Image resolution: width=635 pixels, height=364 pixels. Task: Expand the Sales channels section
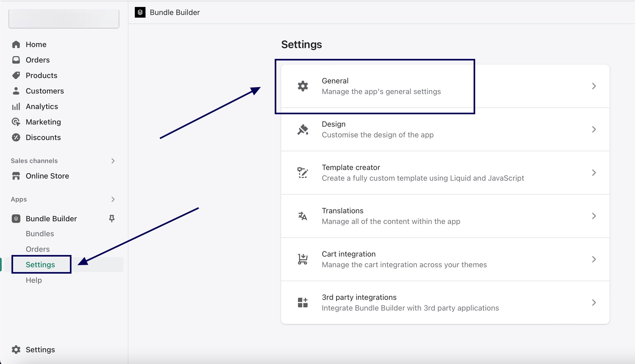[113, 161]
